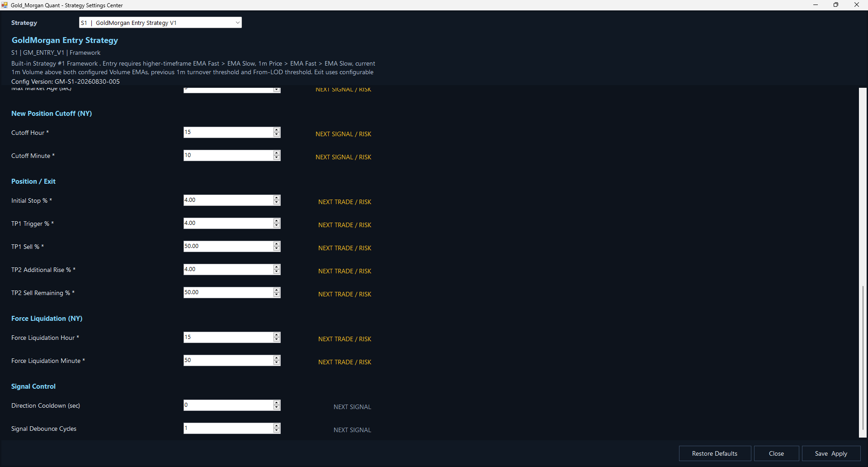Image resolution: width=868 pixels, height=467 pixels.
Task: Click 'Config Version: GM-S1-20260830-005' text
Action: tap(66, 81)
